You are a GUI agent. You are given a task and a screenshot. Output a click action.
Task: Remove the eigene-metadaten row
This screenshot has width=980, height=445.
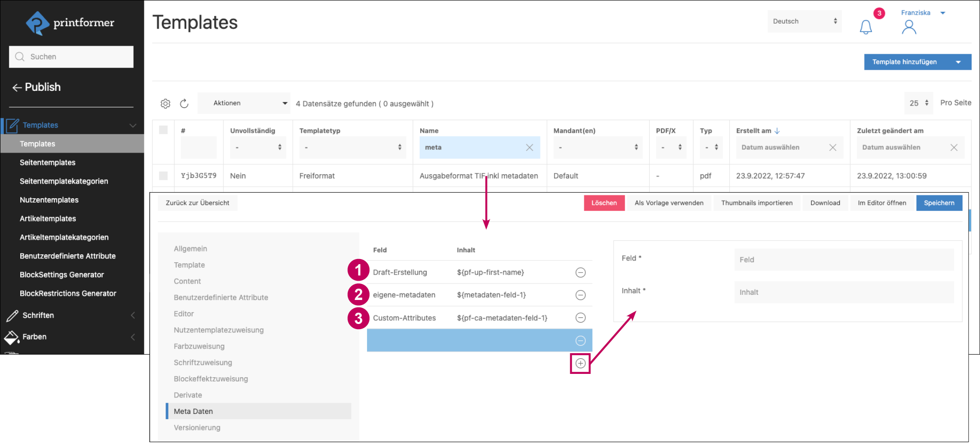click(x=580, y=295)
